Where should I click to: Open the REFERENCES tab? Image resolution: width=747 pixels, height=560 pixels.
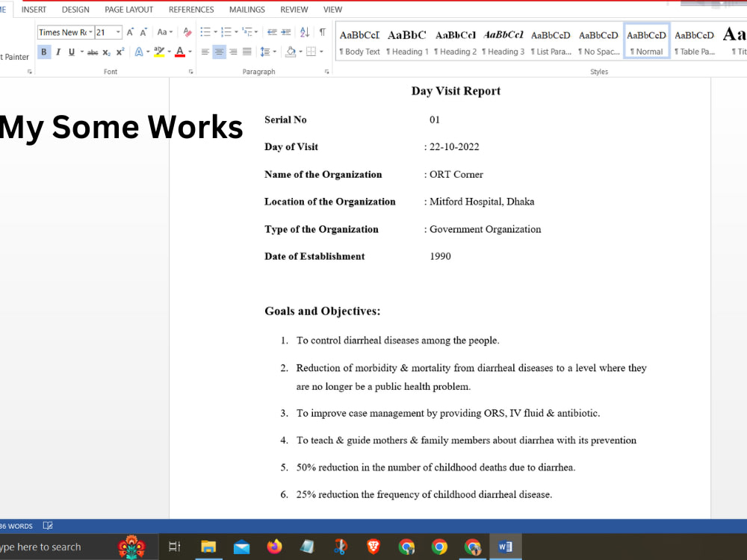click(191, 10)
